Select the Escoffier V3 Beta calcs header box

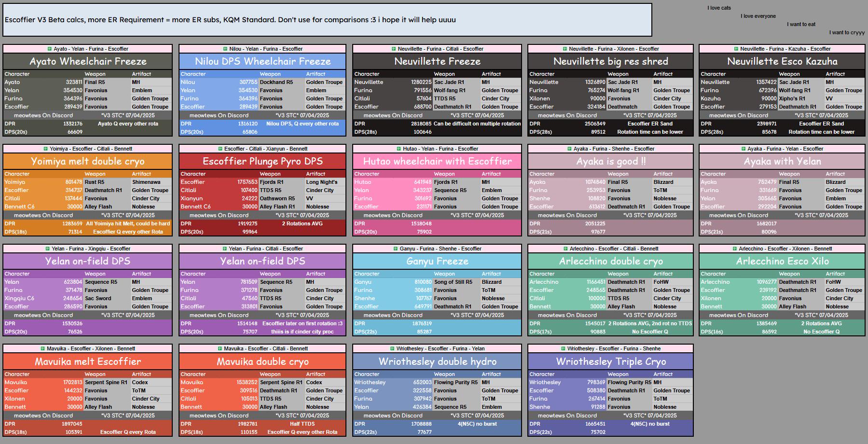327,20
